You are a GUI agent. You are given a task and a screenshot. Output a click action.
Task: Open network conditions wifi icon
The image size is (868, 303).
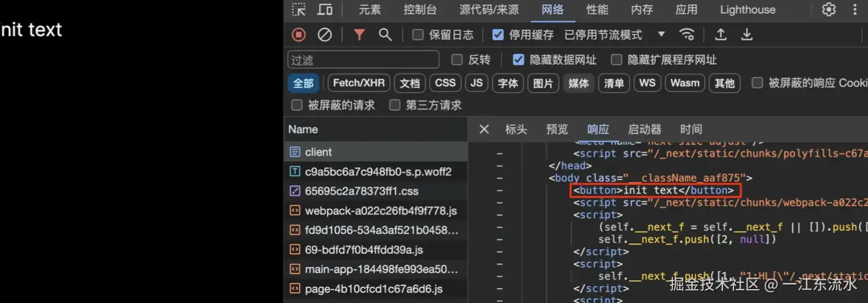687,35
